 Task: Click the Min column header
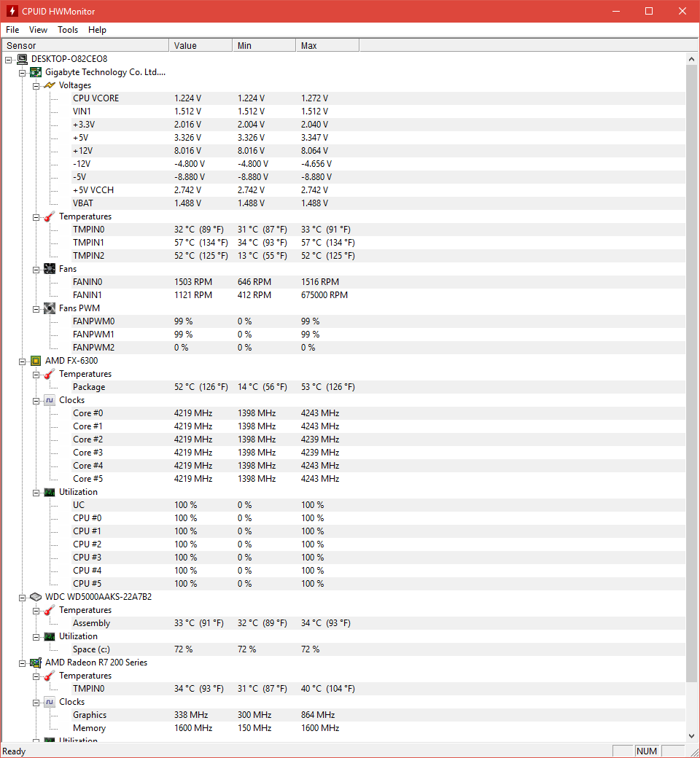point(264,45)
